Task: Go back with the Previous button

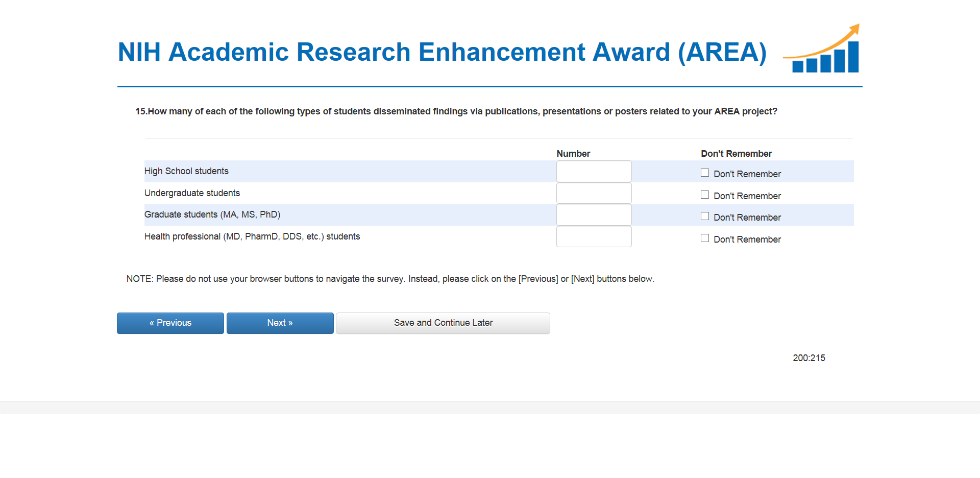Action: (x=170, y=323)
